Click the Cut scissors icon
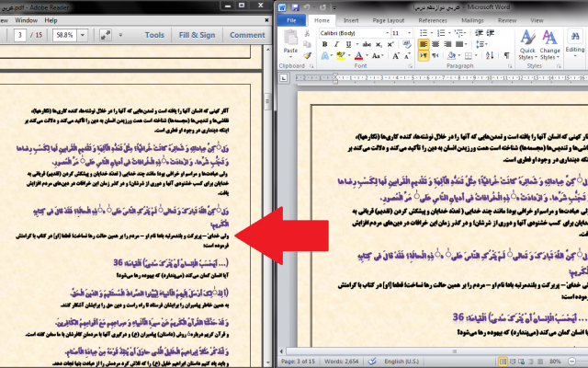Screen dimensions: 588x368 (307, 33)
